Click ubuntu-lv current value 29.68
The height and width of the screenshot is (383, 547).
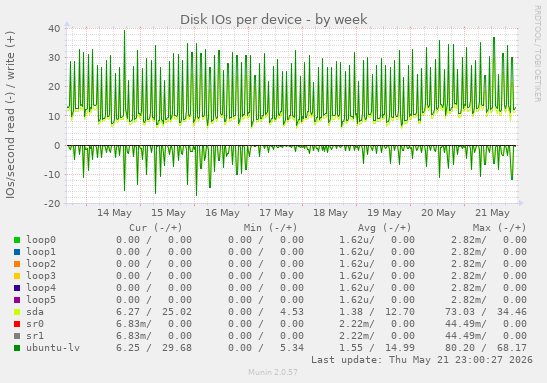point(177,348)
